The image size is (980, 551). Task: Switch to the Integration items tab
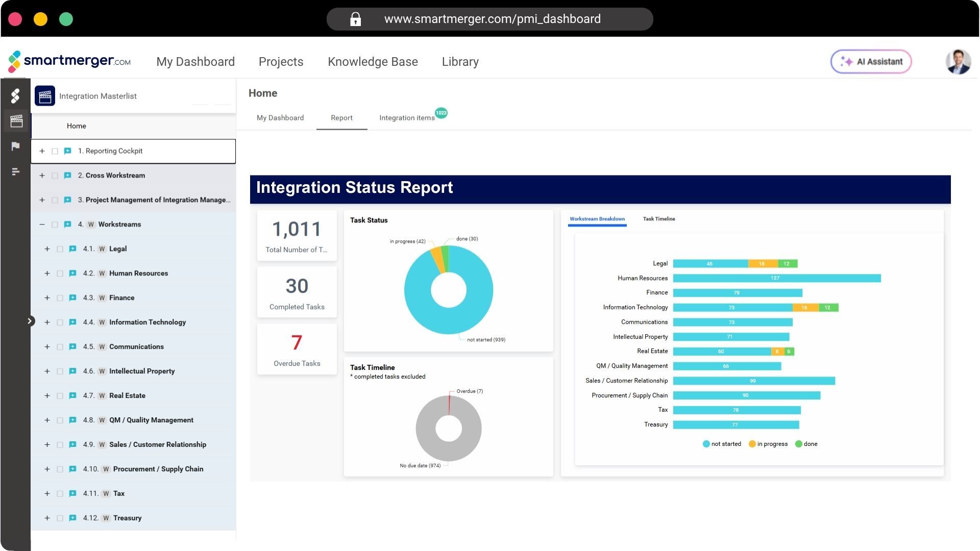[x=407, y=118]
